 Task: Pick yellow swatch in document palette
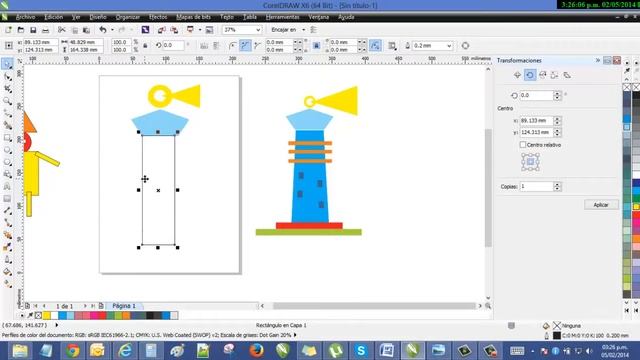tap(47, 316)
